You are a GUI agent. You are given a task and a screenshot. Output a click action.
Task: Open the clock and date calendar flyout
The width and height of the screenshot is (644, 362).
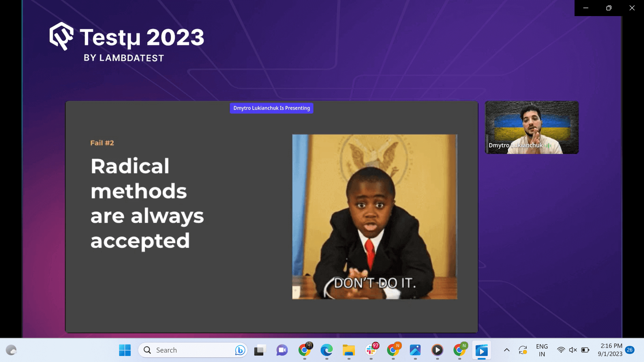[x=610, y=350]
